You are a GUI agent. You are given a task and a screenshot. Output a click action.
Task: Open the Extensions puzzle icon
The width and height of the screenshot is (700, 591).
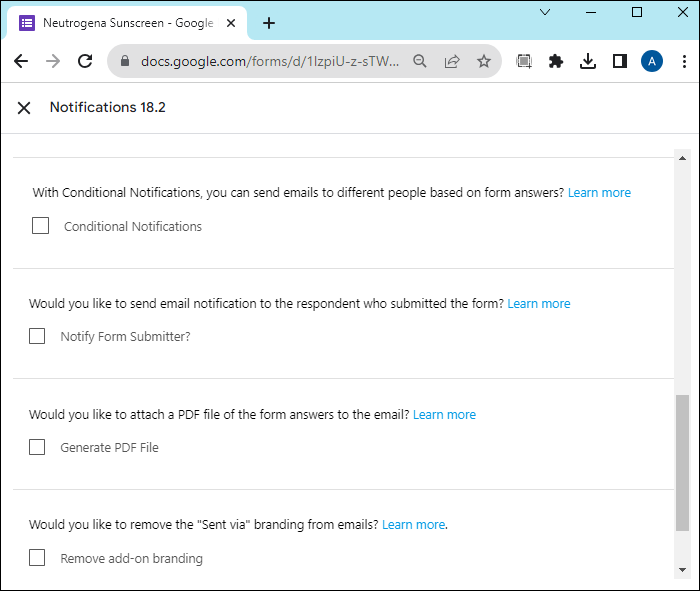pyautogui.click(x=556, y=62)
